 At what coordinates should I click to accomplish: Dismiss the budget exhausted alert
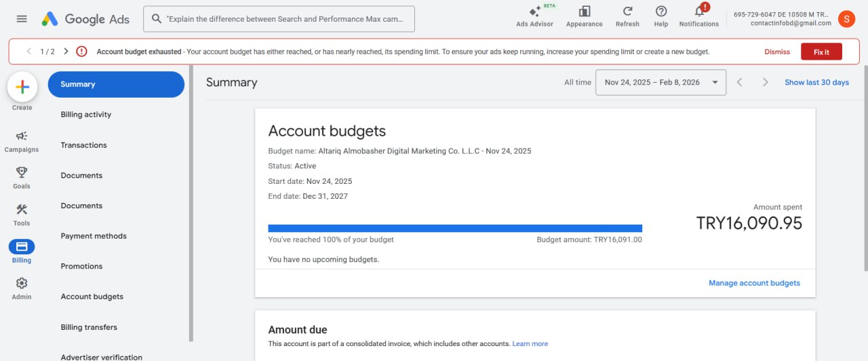pos(777,52)
